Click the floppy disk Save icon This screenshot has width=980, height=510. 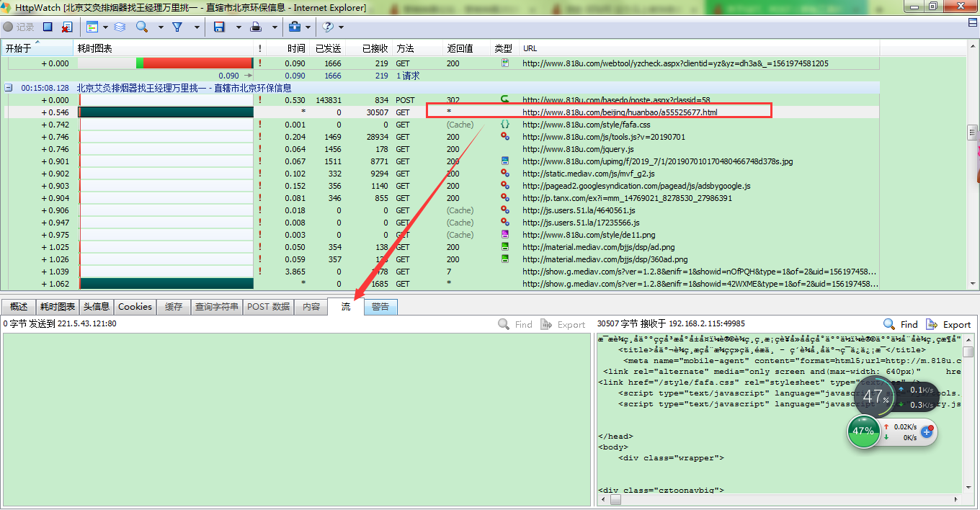[219, 27]
